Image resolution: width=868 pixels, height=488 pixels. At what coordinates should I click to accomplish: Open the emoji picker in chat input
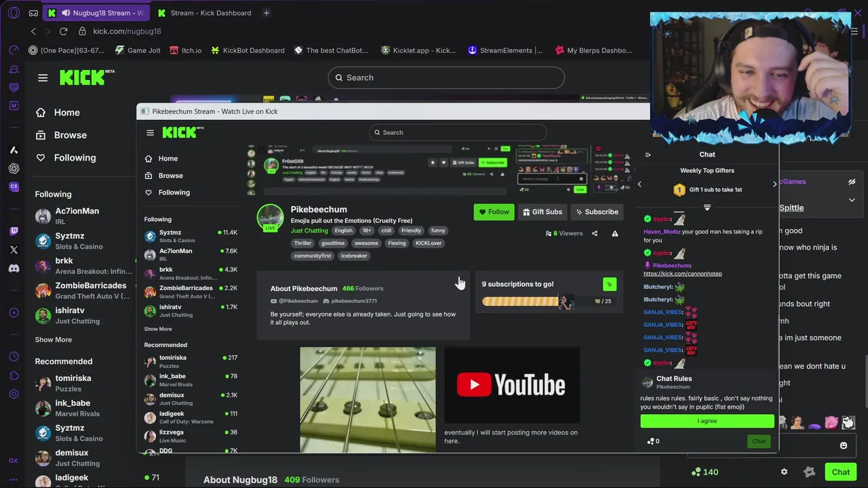point(844,445)
